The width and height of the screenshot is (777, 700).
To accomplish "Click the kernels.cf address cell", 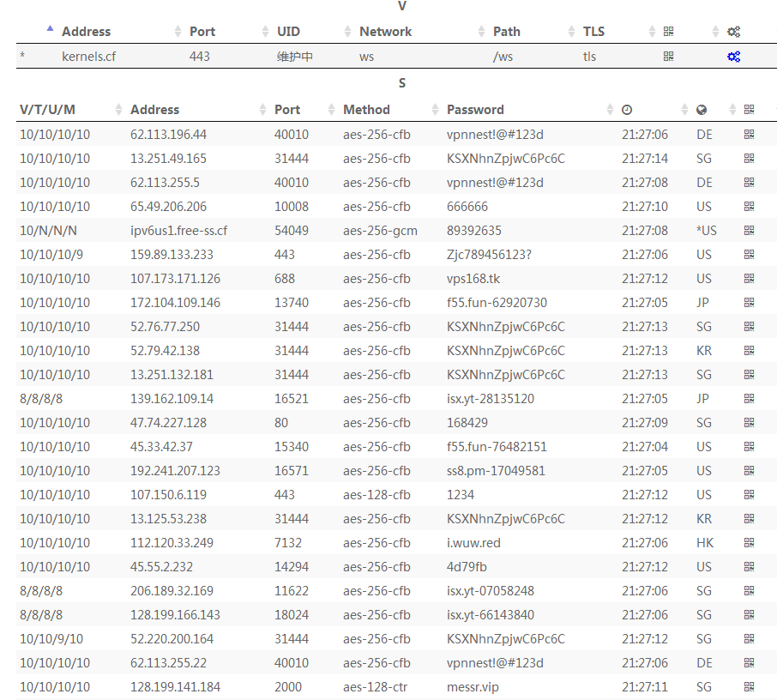I will [88, 57].
